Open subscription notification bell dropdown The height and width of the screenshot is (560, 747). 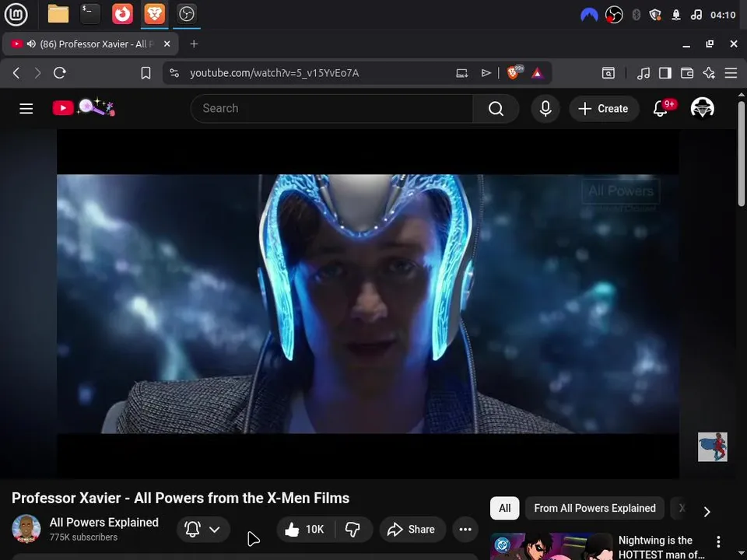point(203,529)
